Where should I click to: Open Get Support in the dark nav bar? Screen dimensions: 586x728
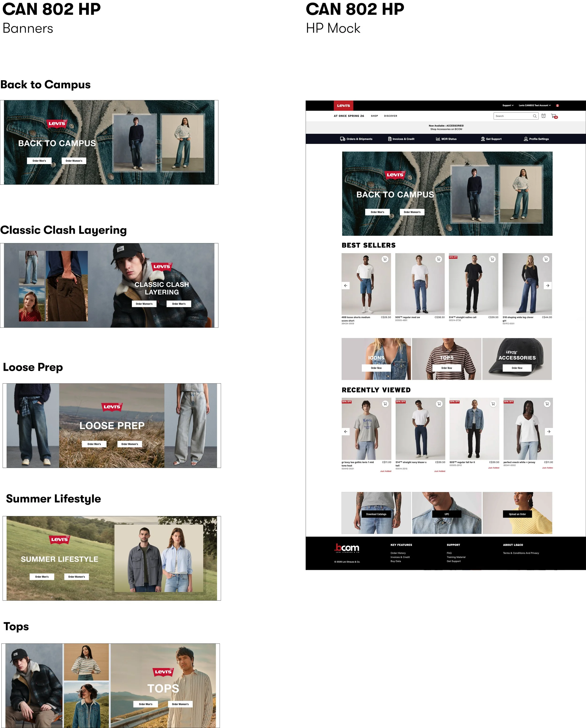(x=491, y=139)
